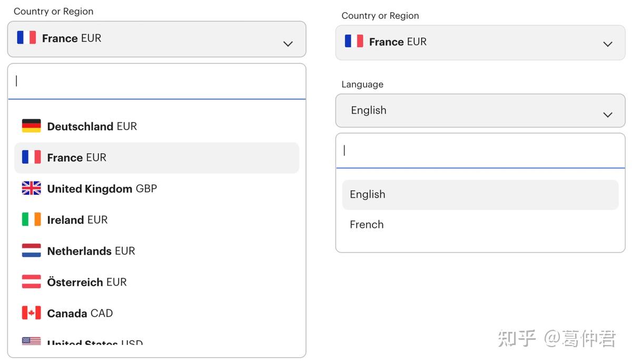Click the United Kingdom flag icon
632x364 pixels.
coord(31,188)
